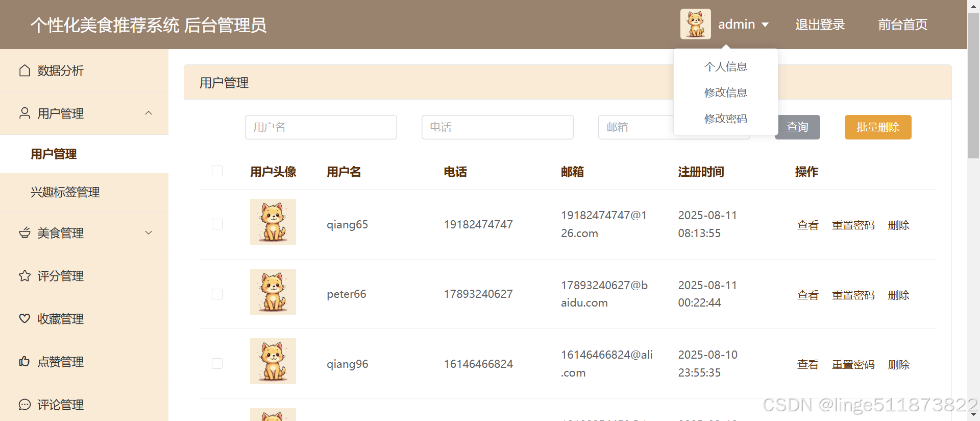Open 评分管理 in the sidebar
Image resolution: width=980 pixels, height=421 pixels.
point(84,276)
